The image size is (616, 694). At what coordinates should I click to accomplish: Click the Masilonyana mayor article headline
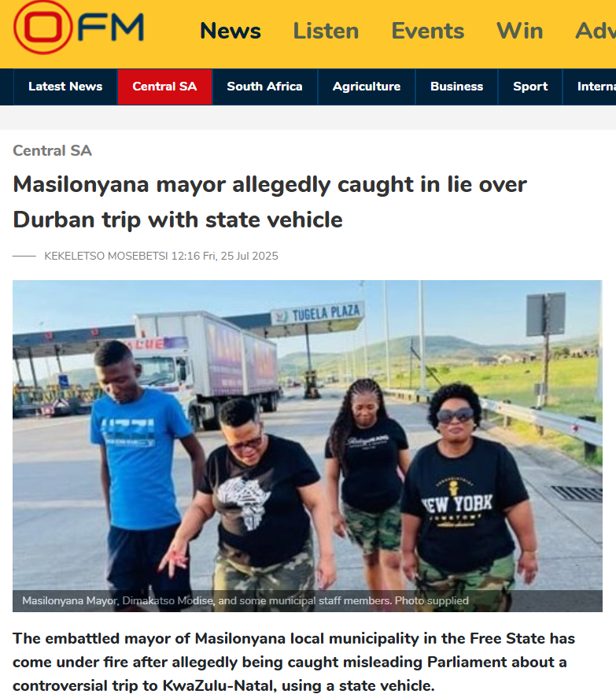(x=270, y=201)
